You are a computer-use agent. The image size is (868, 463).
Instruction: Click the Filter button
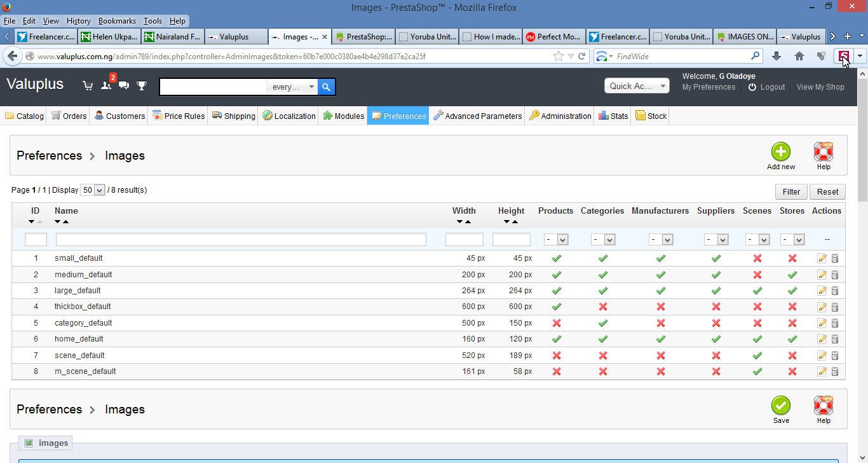pos(791,191)
